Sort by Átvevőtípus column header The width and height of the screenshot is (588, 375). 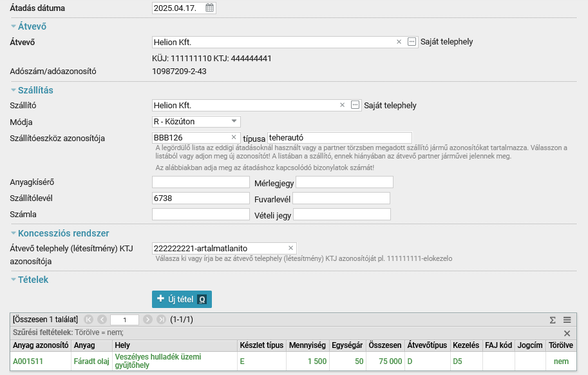coord(428,345)
